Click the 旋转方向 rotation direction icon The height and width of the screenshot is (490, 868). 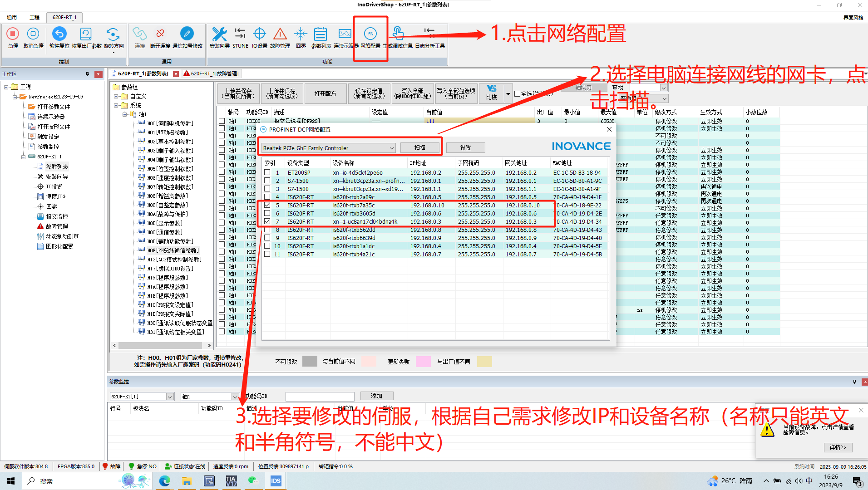(113, 34)
